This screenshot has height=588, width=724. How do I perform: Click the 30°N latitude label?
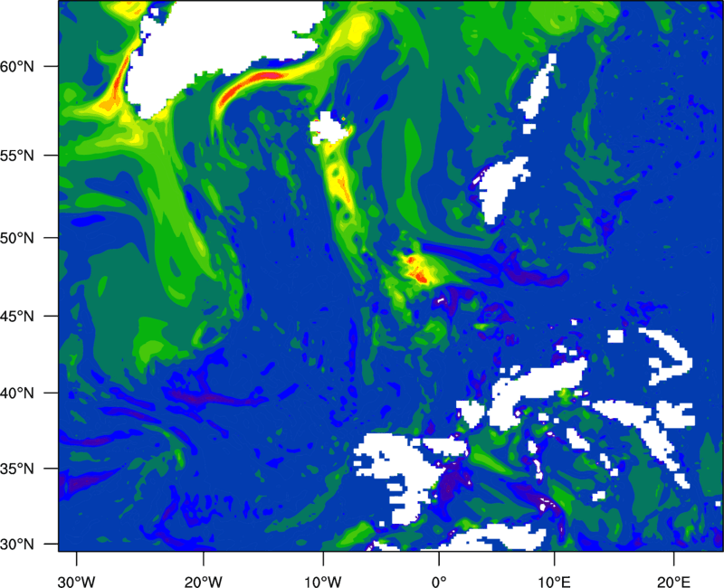17,545
